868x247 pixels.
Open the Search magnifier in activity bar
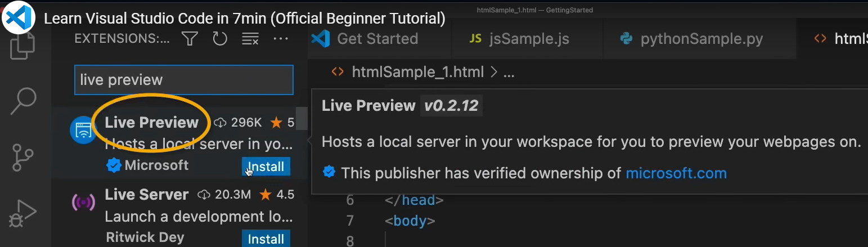[x=24, y=101]
